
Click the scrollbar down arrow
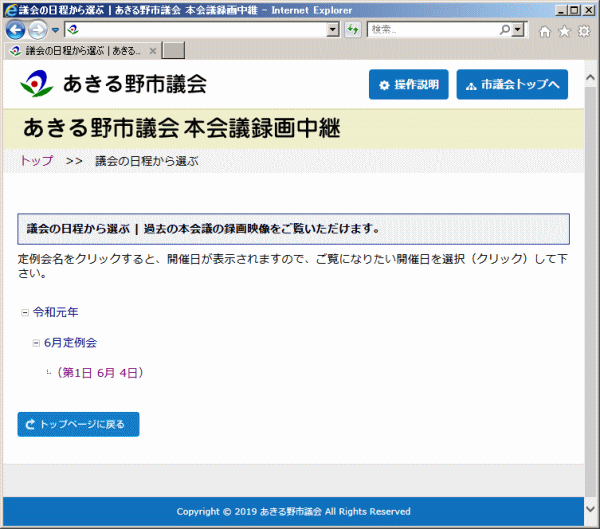(x=590, y=509)
